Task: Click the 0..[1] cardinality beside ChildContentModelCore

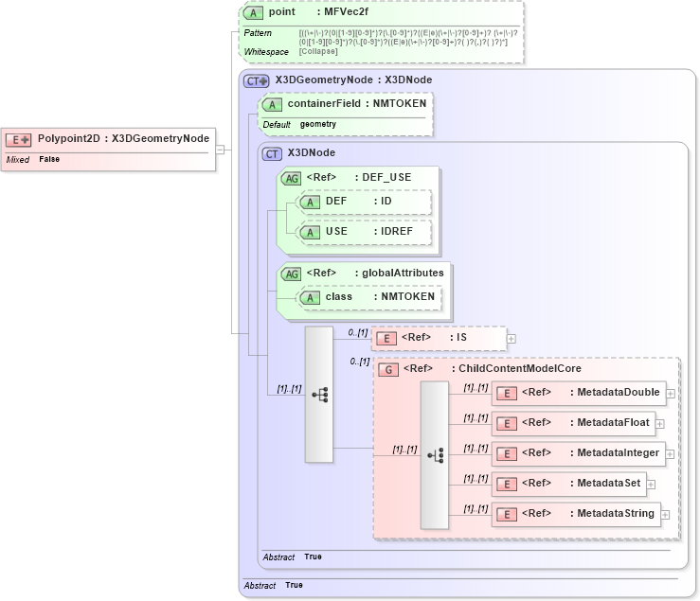Action: coord(359,362)
